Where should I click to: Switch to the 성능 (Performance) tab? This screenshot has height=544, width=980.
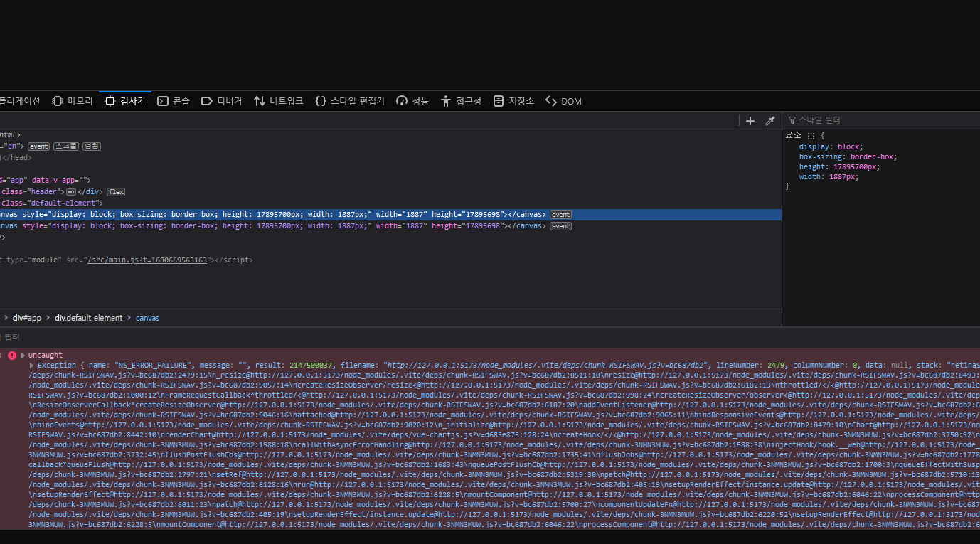click(412, 101)
